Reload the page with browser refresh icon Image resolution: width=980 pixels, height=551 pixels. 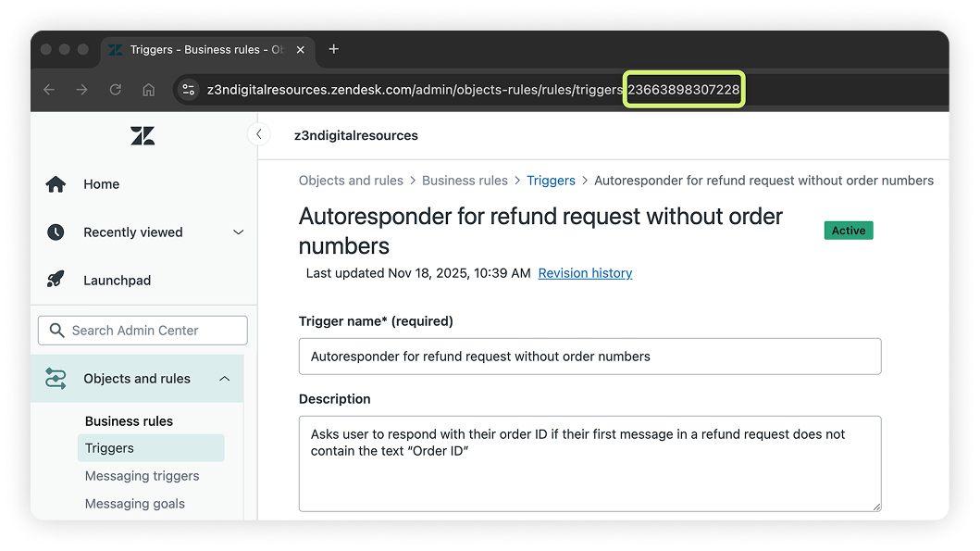click(116, 90)
